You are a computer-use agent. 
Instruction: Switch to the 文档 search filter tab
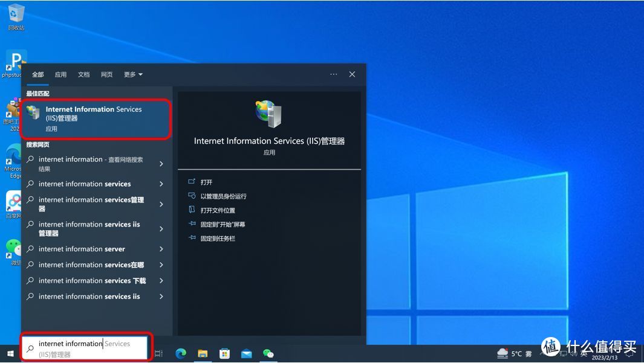click(x=83, y=74)
